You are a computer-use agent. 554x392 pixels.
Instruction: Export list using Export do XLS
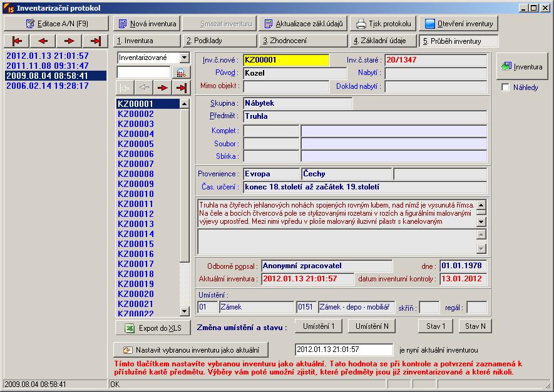coord(153,328)
